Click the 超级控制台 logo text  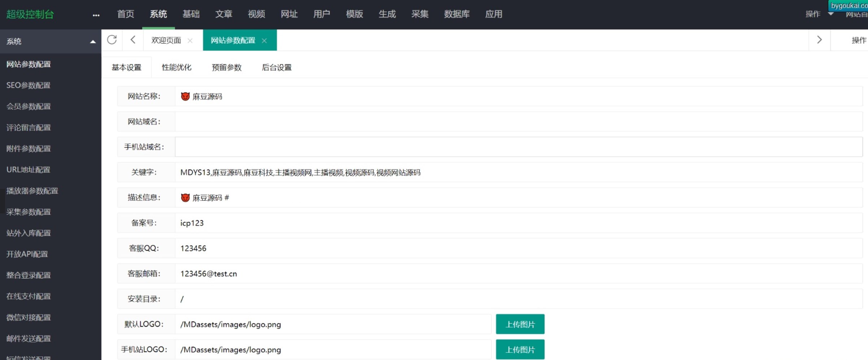click(30, 14)
